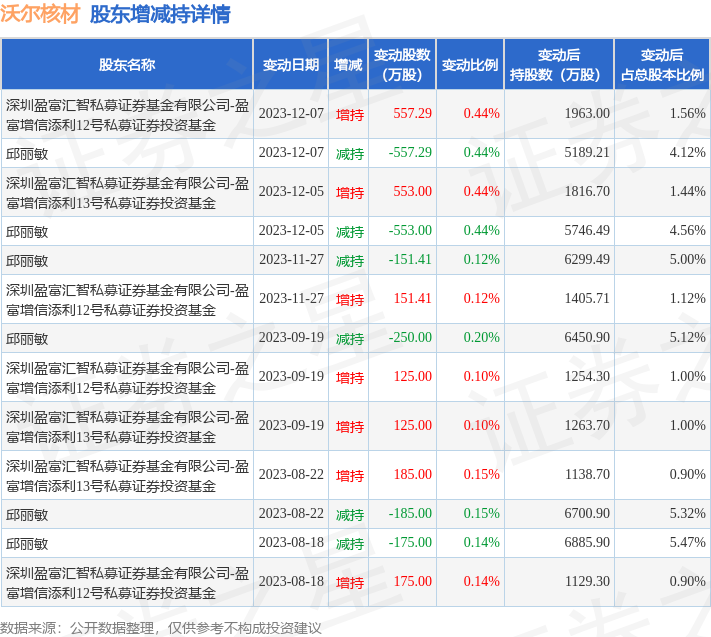
Task: Select the red change amount 151.41
Action: pyautogui.click(x=412, y=298)
